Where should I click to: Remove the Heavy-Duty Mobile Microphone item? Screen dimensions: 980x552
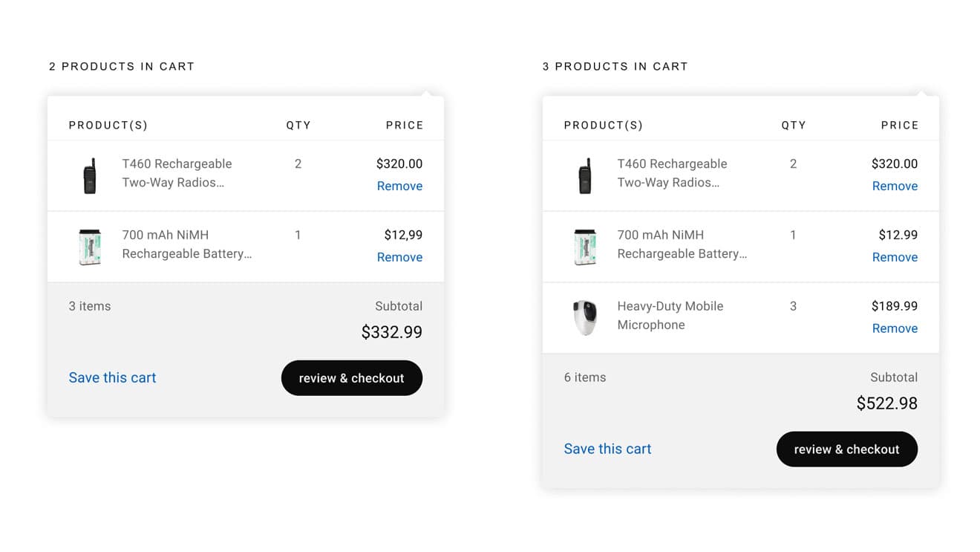click(895, 328)
